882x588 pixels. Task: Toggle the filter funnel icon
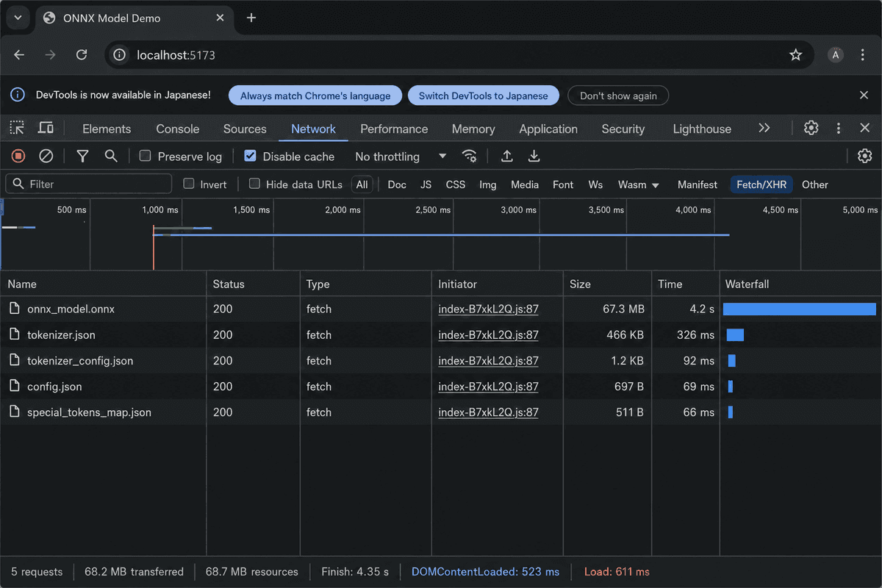tap(83, 156)
